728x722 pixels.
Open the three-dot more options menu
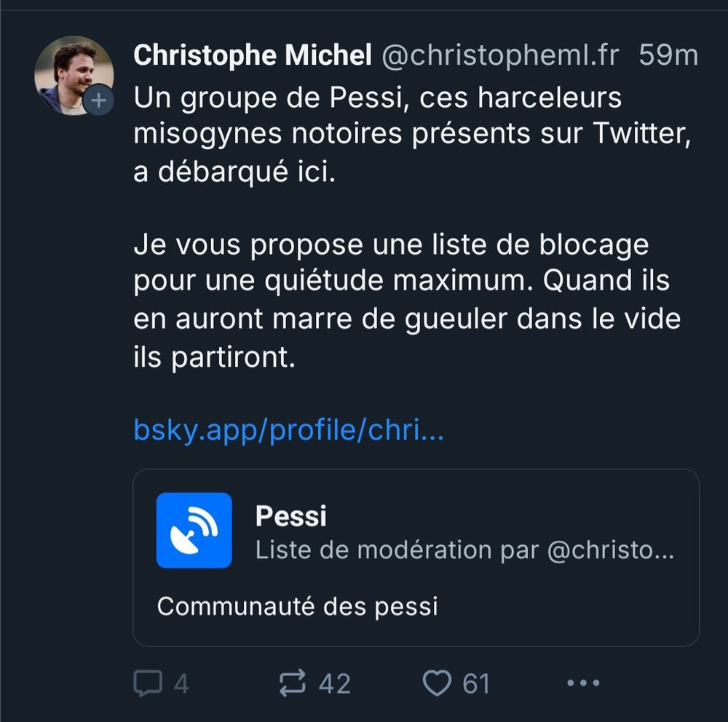(582, 683)
